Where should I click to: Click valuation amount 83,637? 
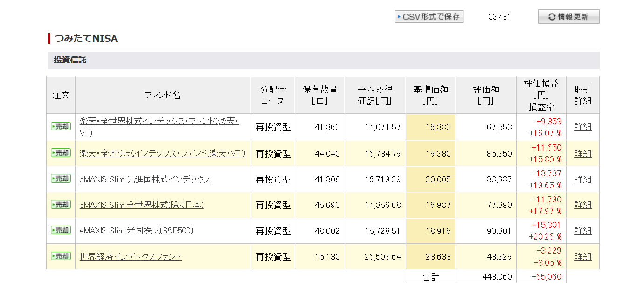(499, 179)
